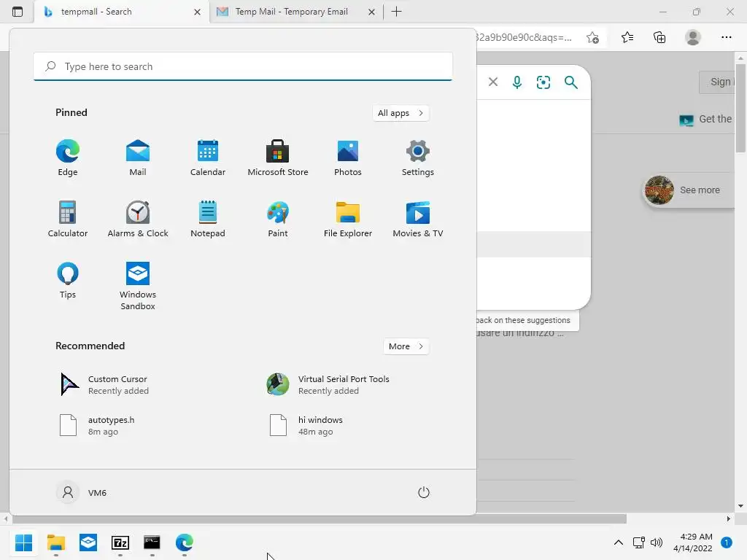Close the Temp Mail tab

tap(371, 12)
